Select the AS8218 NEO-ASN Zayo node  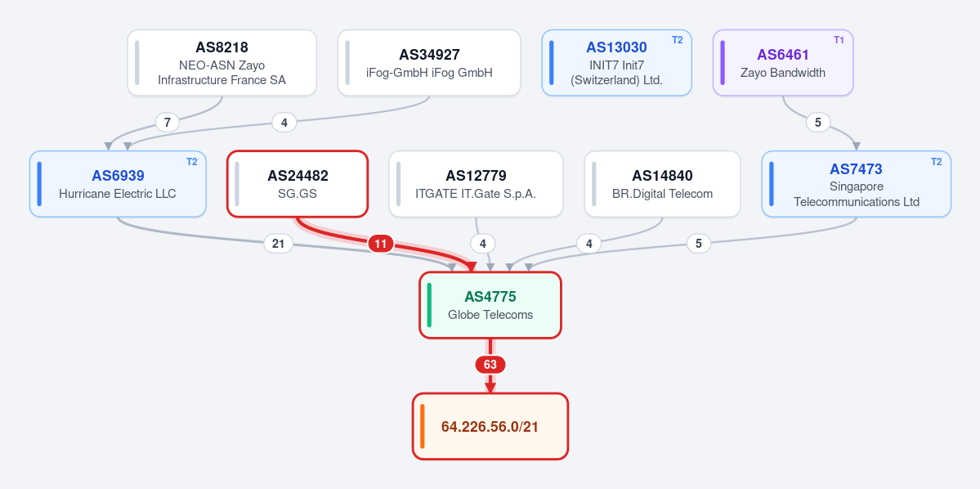pos(222,62)
